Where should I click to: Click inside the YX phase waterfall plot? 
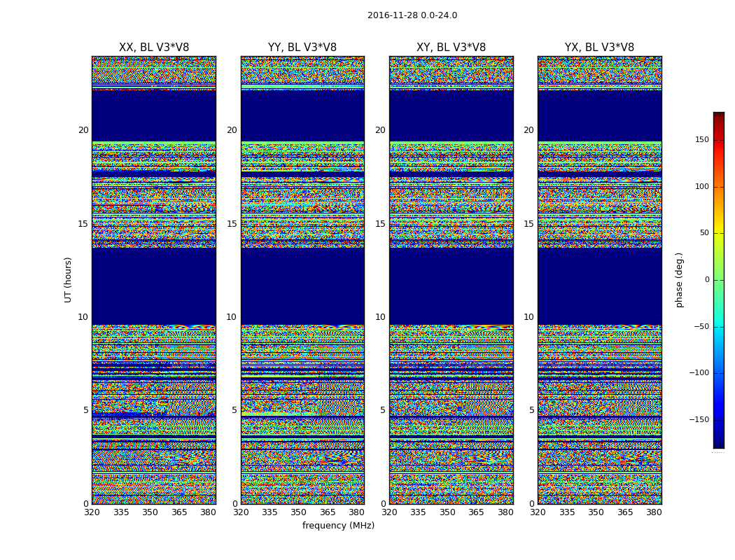pos(599,280)
